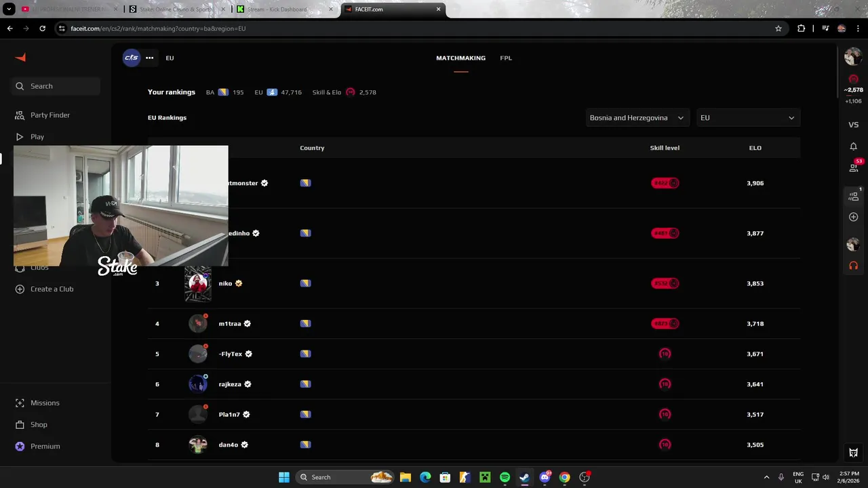Open the three-dots game switcher menu
Image resolution: width=868 pixels, height=488 pixels.
149,58
